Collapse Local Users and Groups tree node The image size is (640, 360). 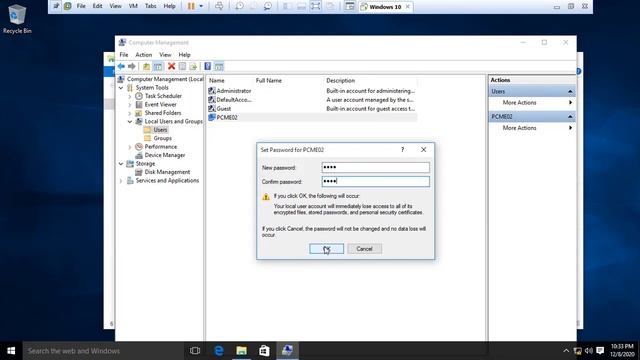130,122
